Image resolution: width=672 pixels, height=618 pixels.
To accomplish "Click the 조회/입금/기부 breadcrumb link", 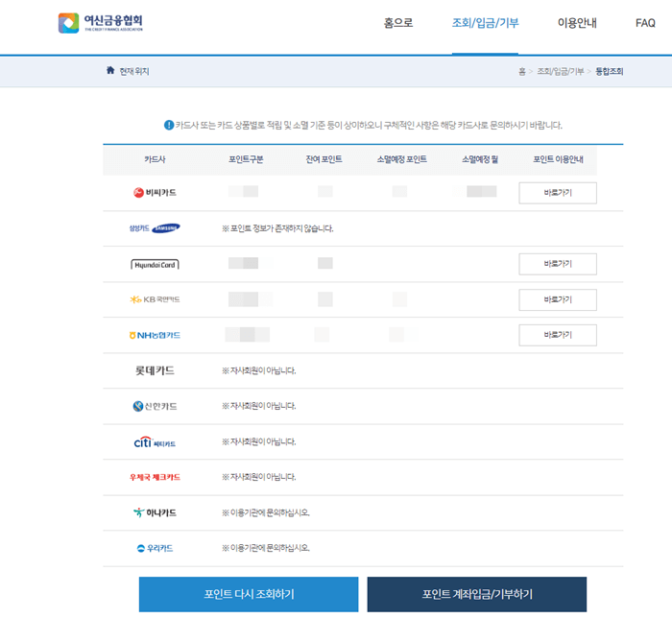I will 561,71.
